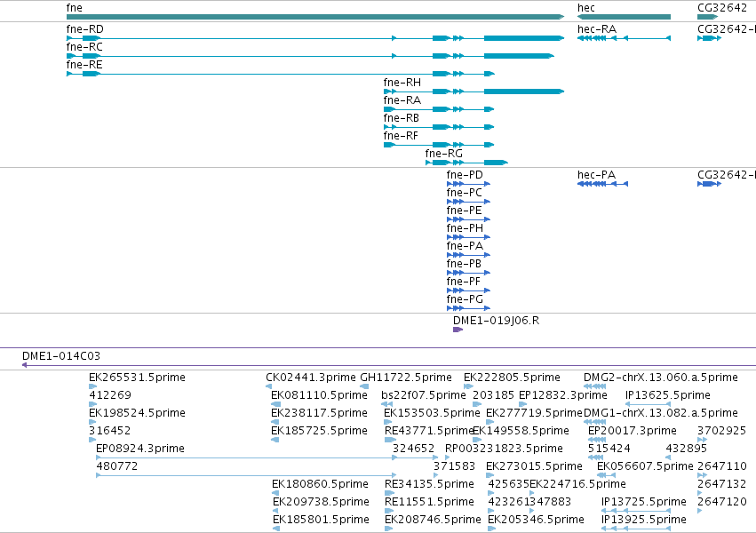Click the fne-PG protein feature
The image size is (756, 533).
[x=468, y=308]
